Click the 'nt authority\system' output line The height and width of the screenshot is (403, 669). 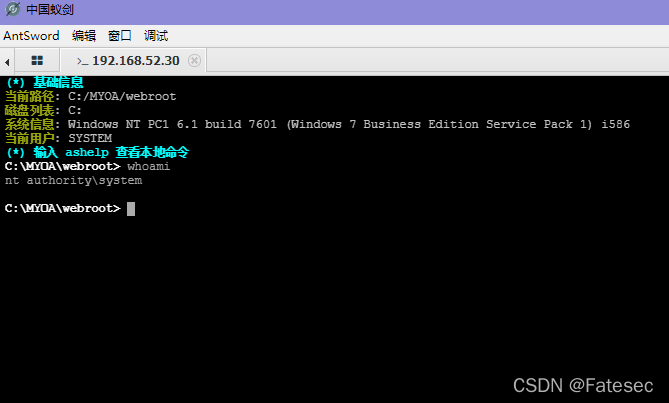click(73, 181)
